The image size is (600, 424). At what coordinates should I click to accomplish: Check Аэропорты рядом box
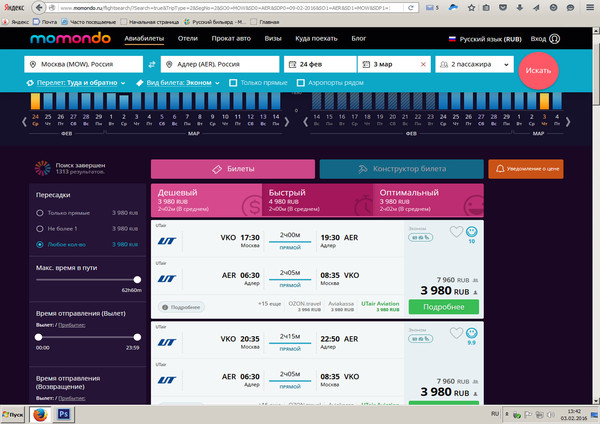[301, 83]
